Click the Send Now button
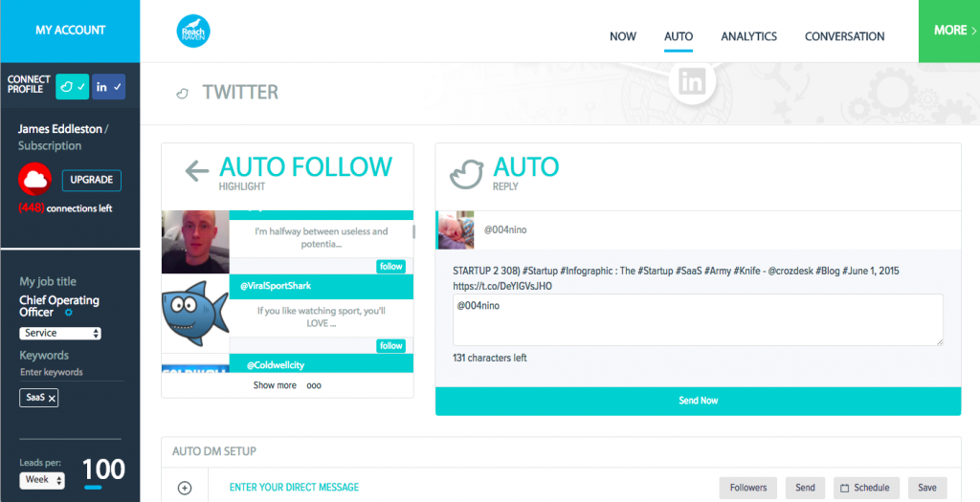980x502 pixels. pyautogui.click(x=698, y=401)
